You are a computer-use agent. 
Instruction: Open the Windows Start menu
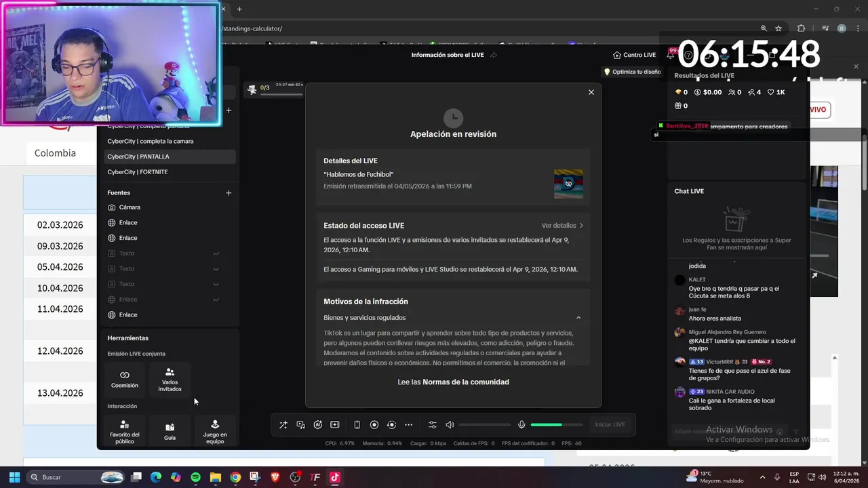14,477
